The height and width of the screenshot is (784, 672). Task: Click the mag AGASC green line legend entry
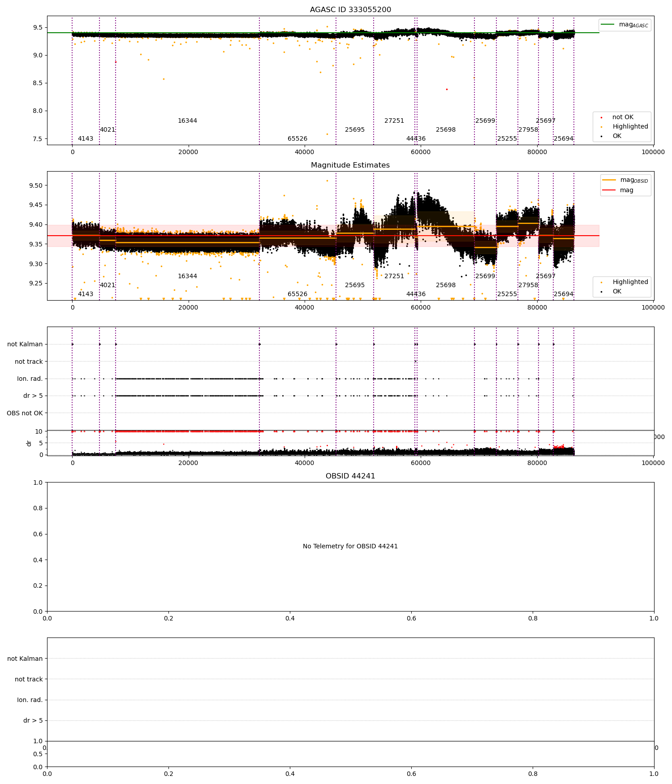click(625, 25)
